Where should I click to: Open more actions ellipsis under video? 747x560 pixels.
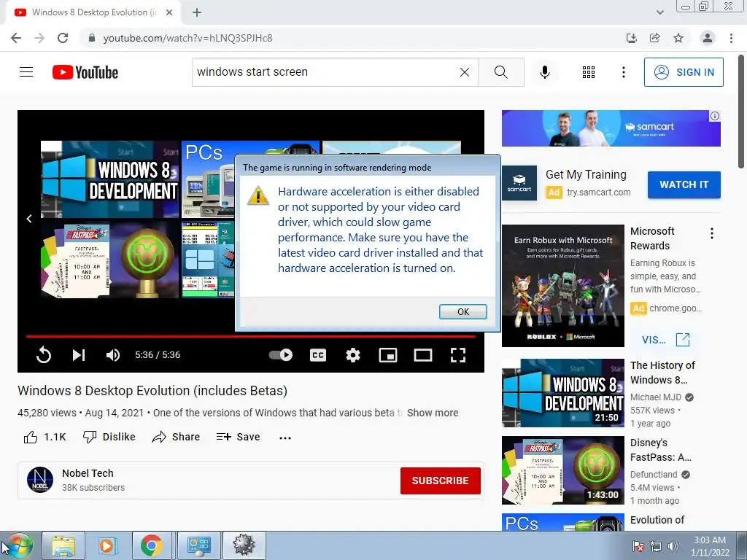point(285,437)
